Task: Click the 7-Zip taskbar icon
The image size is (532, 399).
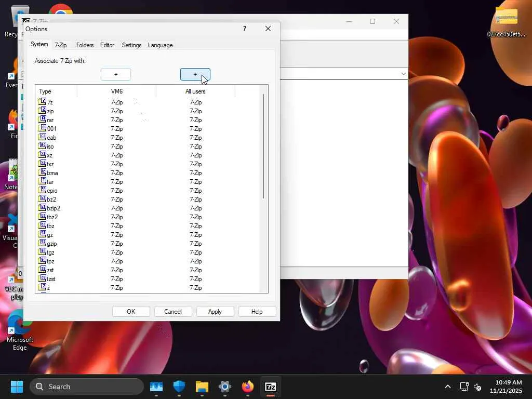Action: 270,387
